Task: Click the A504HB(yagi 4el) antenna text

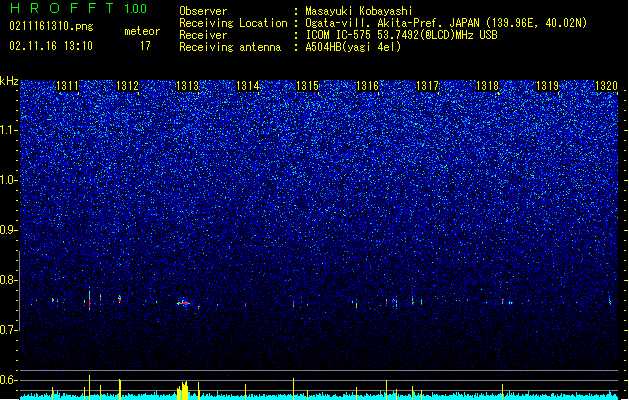Action: point(353,47)
